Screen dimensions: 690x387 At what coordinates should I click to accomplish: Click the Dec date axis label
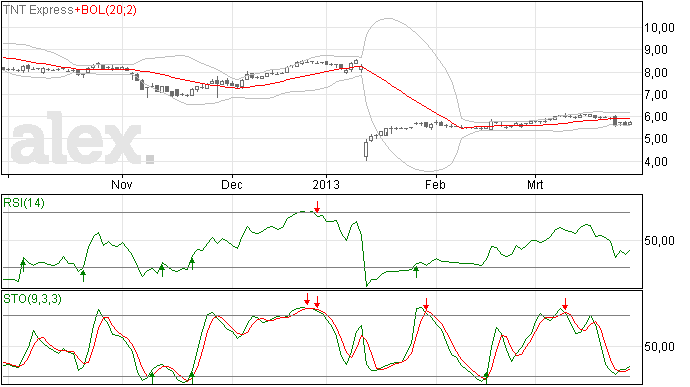(x=231, y=184)
